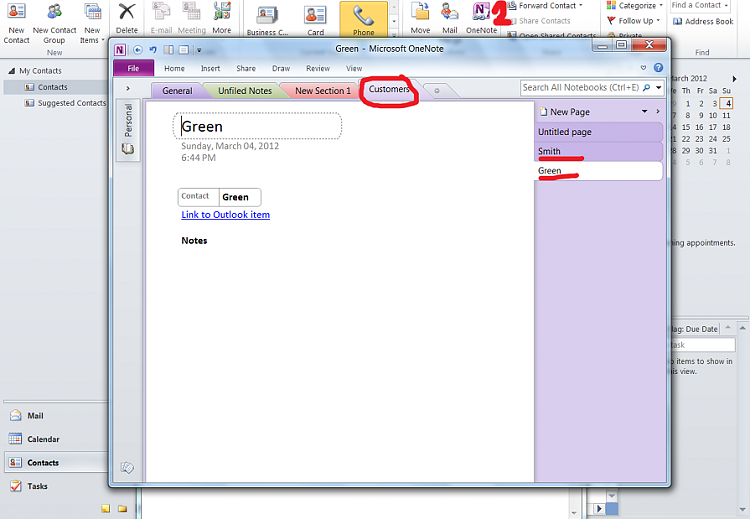Collapse My Contacts group in Outlook

click(11, 71)
